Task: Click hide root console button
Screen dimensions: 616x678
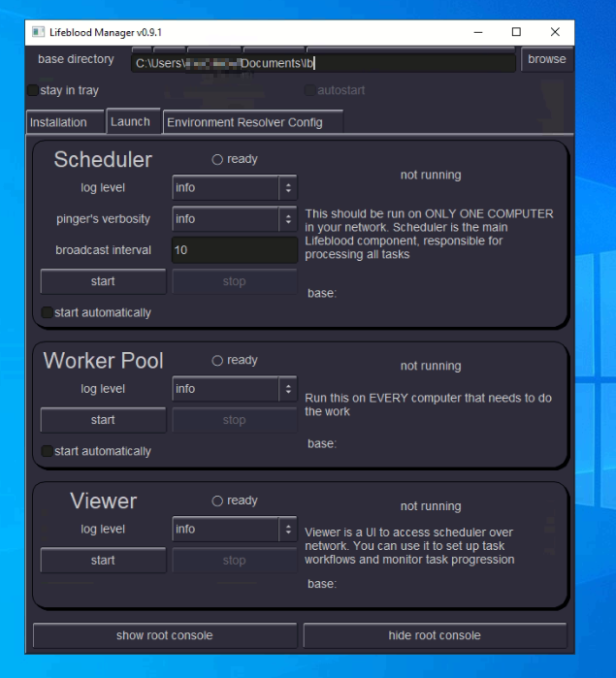Action: (435, 635)
